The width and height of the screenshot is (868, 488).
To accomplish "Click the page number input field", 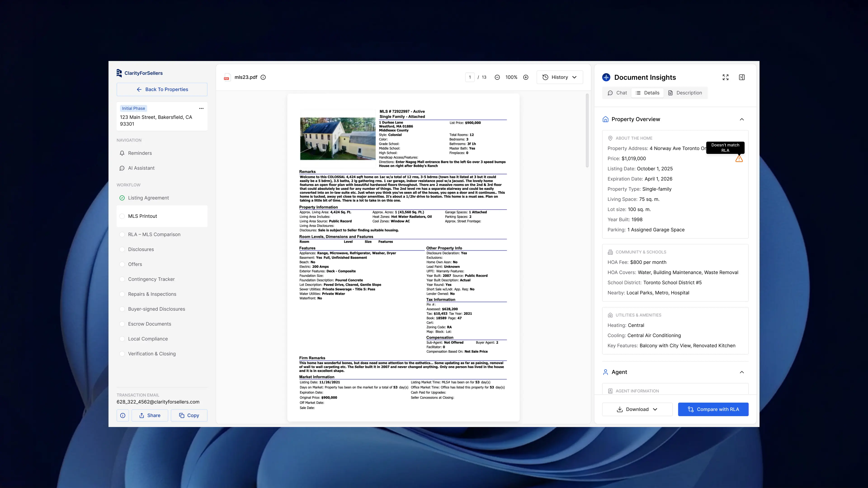I will (470, 77).
